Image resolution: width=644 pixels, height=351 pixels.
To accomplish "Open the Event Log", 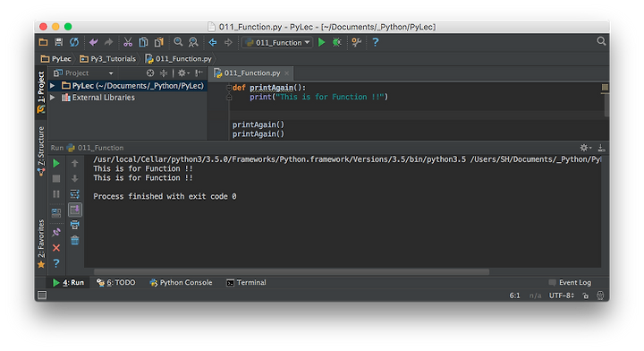I will pos(570,282).
